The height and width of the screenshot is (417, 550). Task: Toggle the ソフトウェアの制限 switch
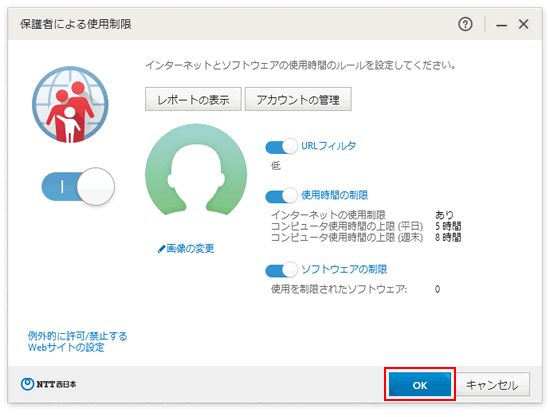tap(281, 270)
